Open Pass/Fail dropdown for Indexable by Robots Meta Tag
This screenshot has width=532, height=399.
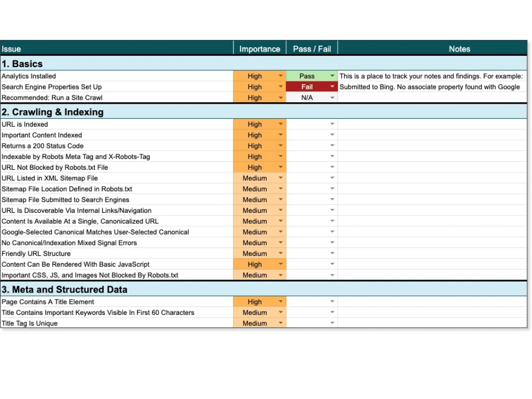pyautogui.click(x=332, y=156)
